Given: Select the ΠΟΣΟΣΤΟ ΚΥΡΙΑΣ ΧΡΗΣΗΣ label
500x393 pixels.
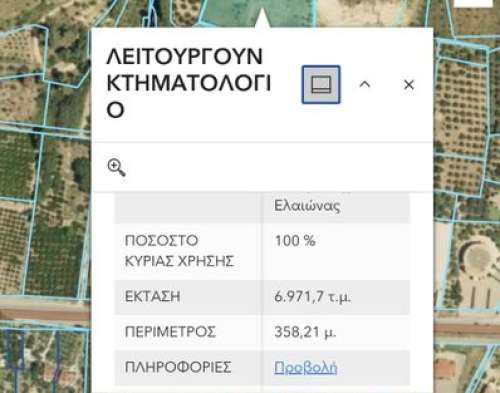Looking at the screenshot, I should pos(179,251).
